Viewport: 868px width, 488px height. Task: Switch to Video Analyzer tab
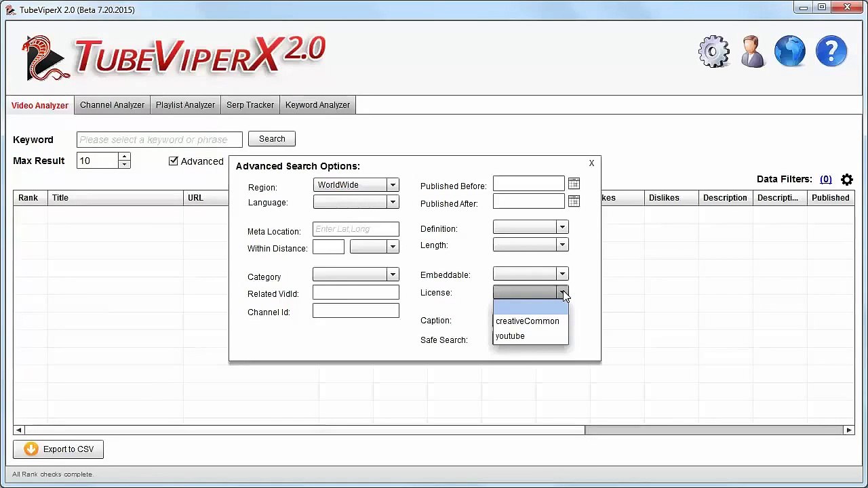[x=40, y=105]
